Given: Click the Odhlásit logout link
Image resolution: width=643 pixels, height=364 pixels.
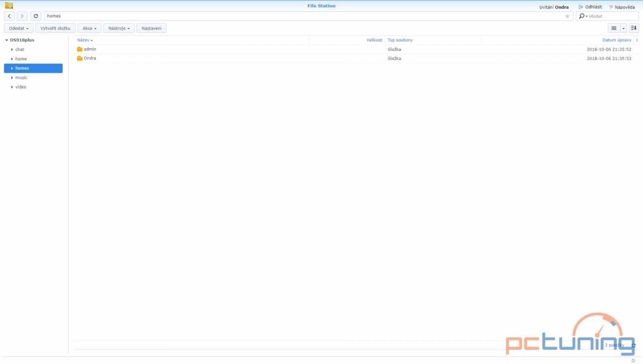Looking at the screenshot, I should [590, 7].
